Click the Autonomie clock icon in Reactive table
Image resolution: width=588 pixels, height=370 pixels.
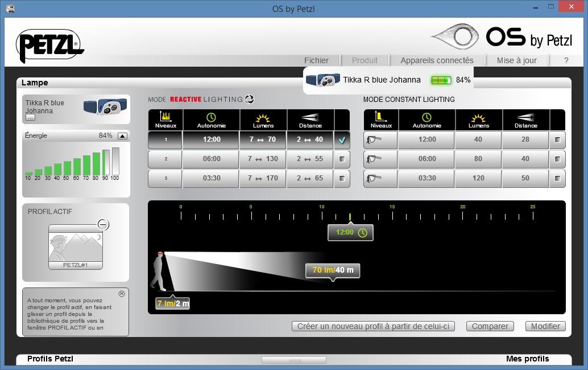pos(211,117)
